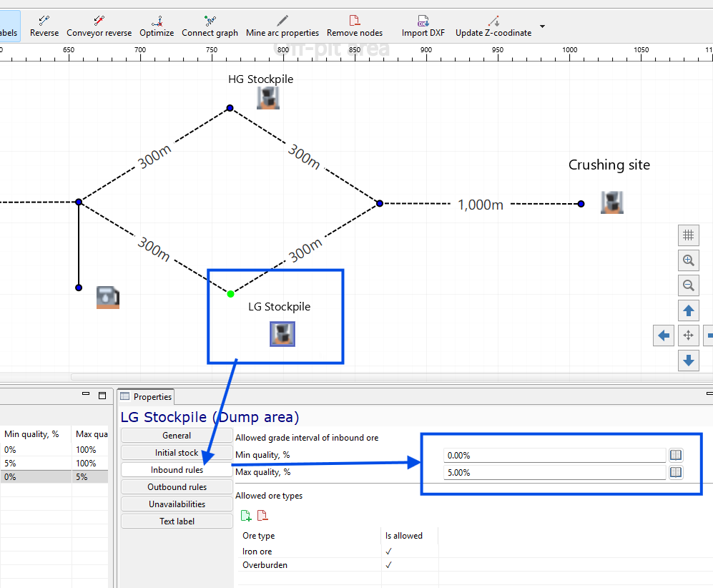Viewport: 713px width, 588px height.
Task: Open the Unavailabilities section
Action: click(177, 504)
